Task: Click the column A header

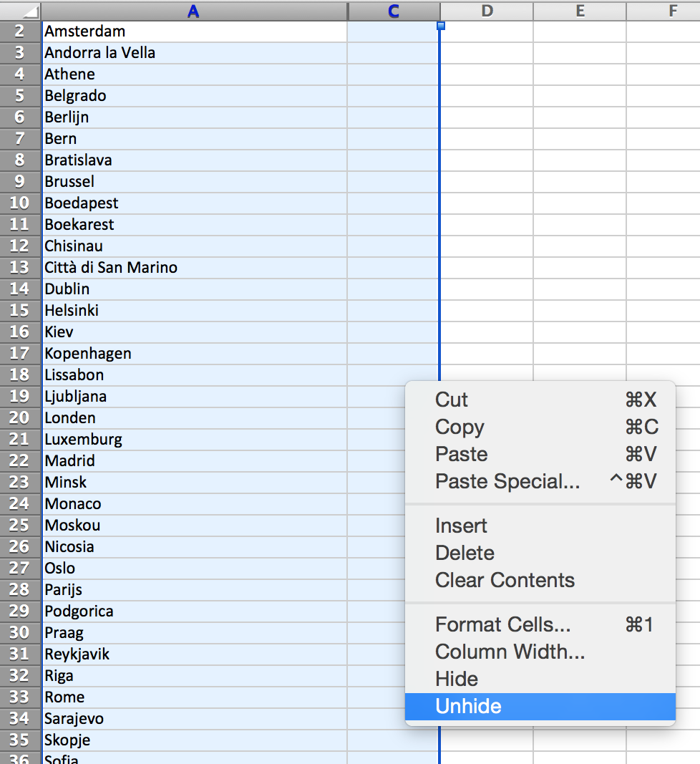Action: (x=194, y=11)
